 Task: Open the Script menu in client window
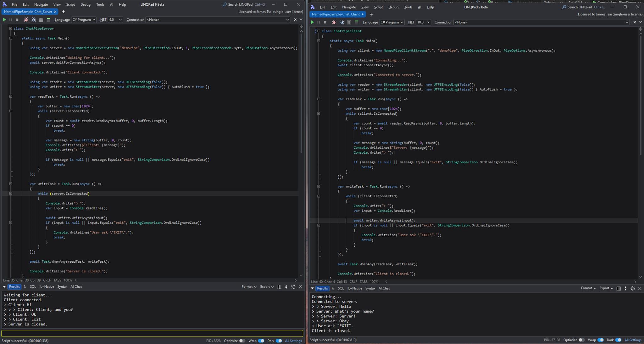(x=378, y=7)
